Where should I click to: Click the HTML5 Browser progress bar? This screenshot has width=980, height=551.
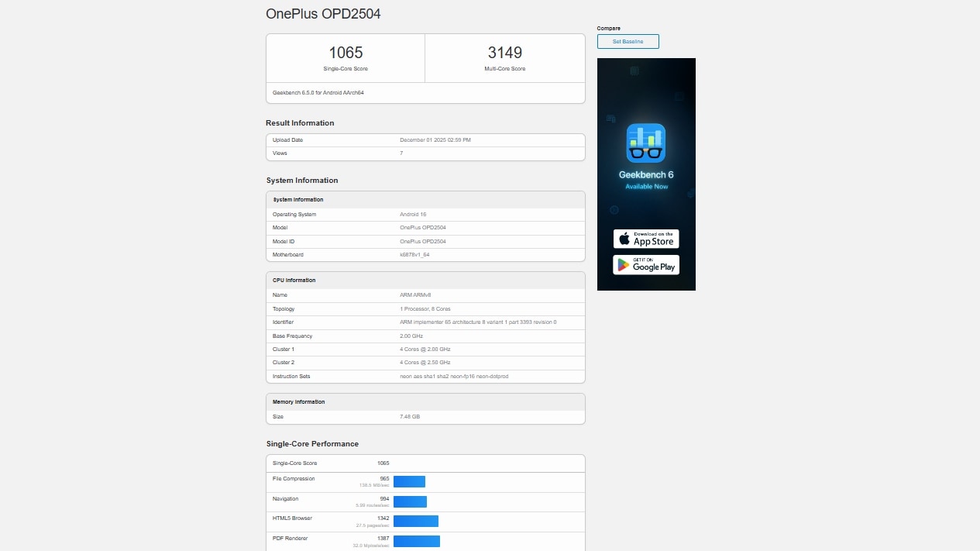pyautogui.click(x=416, y=522)
